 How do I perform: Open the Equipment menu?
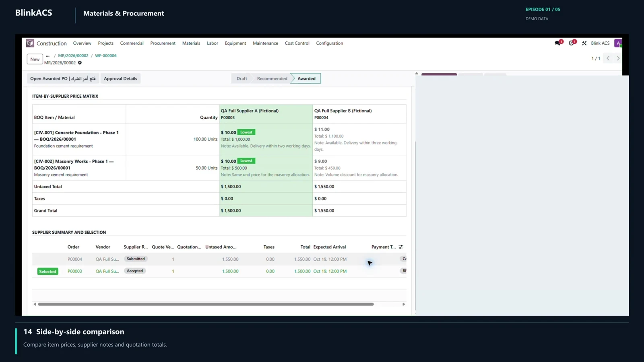point(235,43)
